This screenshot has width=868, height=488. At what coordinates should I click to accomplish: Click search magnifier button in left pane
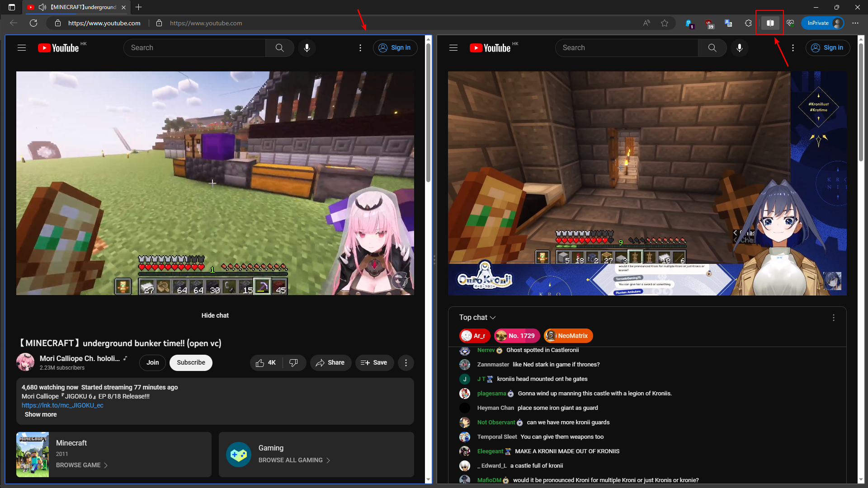point(280,48)
